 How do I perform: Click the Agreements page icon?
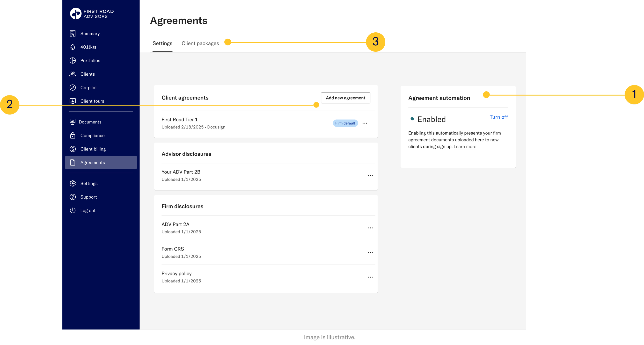[73, 162]
